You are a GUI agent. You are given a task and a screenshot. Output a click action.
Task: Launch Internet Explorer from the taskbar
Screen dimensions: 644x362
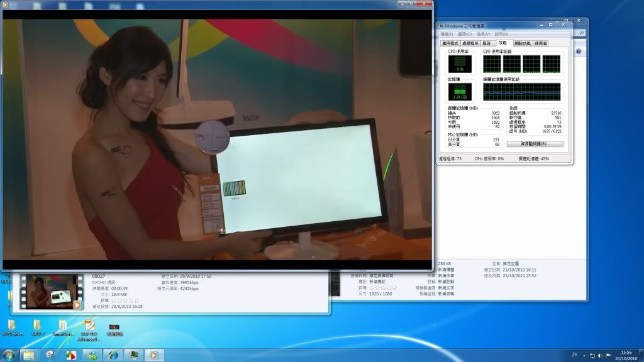112,355
